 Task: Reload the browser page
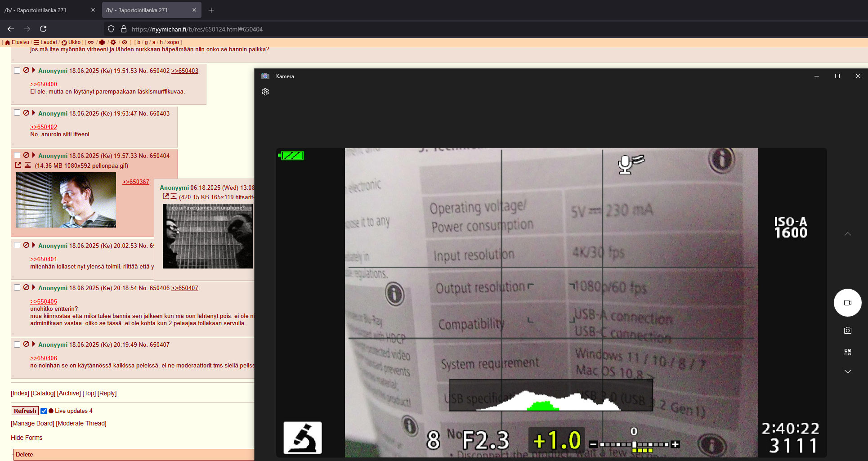pos(43,29)
